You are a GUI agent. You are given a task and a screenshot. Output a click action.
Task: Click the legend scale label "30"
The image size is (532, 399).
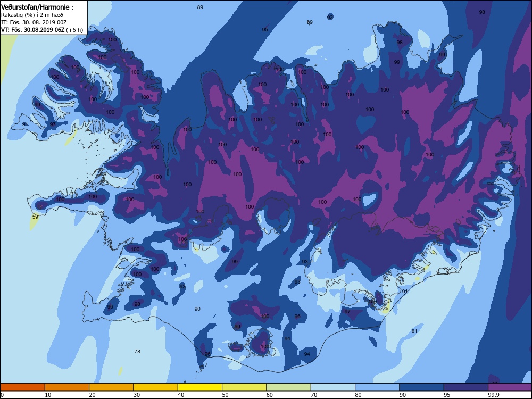pyautogui.click(x=137, y=395)
